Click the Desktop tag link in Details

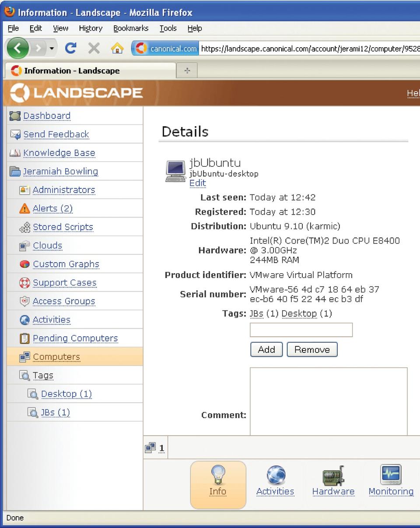pyautogui.click(x=299, y=313)
